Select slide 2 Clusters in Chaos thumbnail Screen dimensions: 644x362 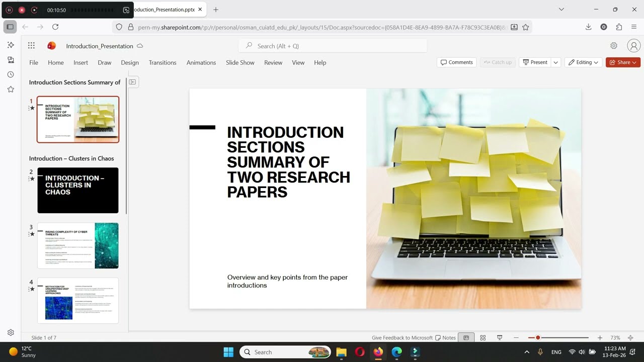[x=78, y=191]
